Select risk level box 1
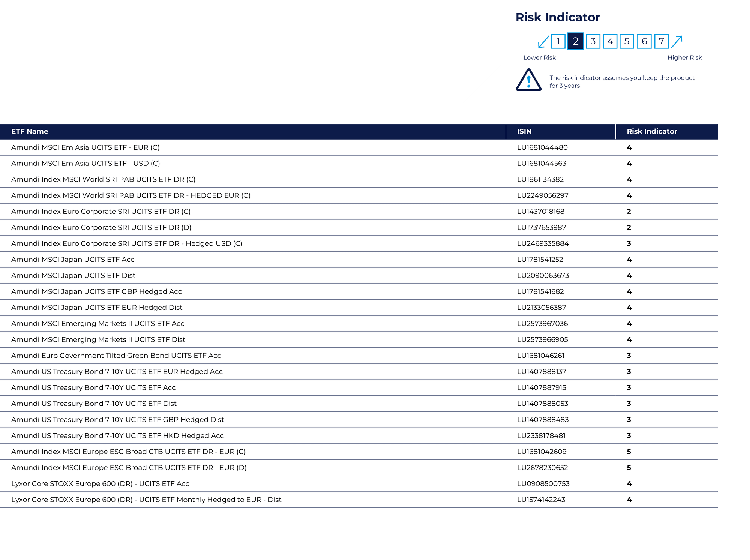Image resolution: width=750 pixels, height=560 pixels. pyautogui.click(x=558, y=41)
